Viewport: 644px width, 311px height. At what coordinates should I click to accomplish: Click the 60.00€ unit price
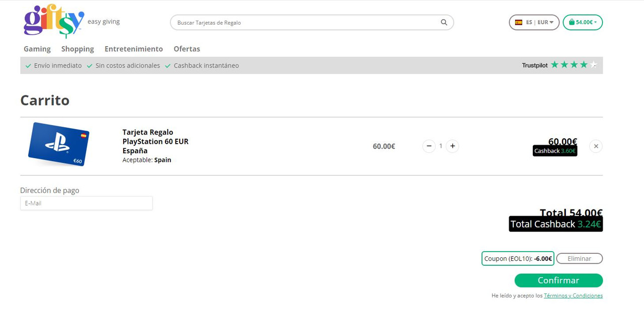pos(384,146)
